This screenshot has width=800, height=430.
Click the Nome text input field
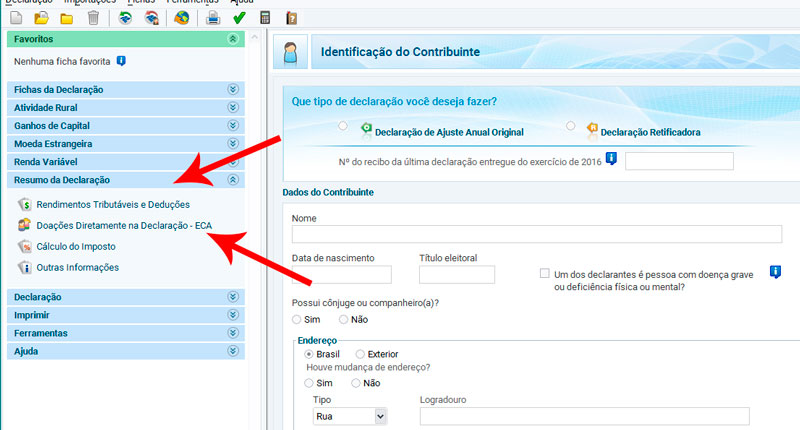point(536,234)
